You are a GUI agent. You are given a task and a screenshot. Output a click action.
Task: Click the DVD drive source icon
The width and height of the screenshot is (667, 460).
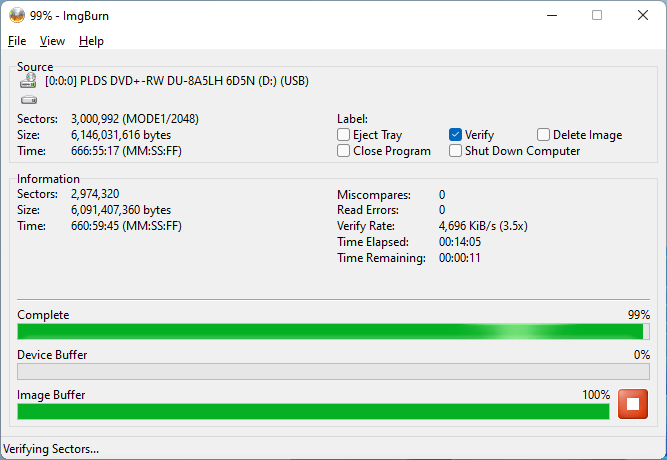[28, 83]
